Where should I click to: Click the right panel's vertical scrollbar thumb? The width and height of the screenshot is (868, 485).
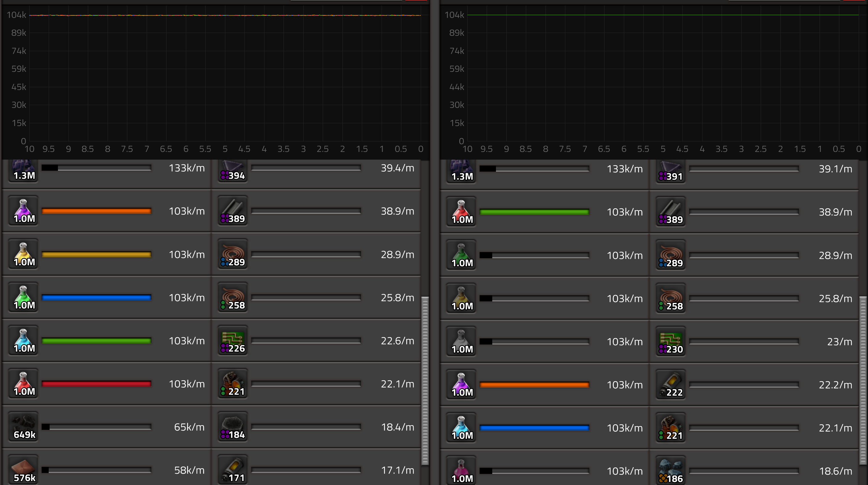[863, 381]
